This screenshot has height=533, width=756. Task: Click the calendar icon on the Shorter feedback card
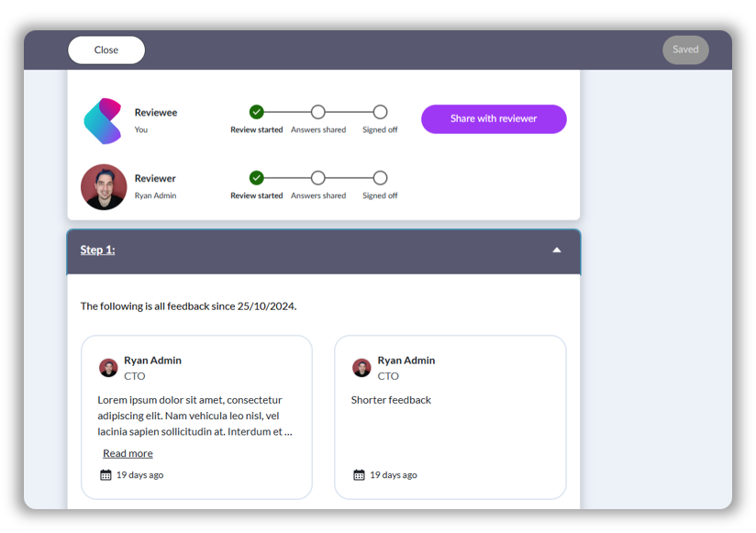tap(359, 475)
